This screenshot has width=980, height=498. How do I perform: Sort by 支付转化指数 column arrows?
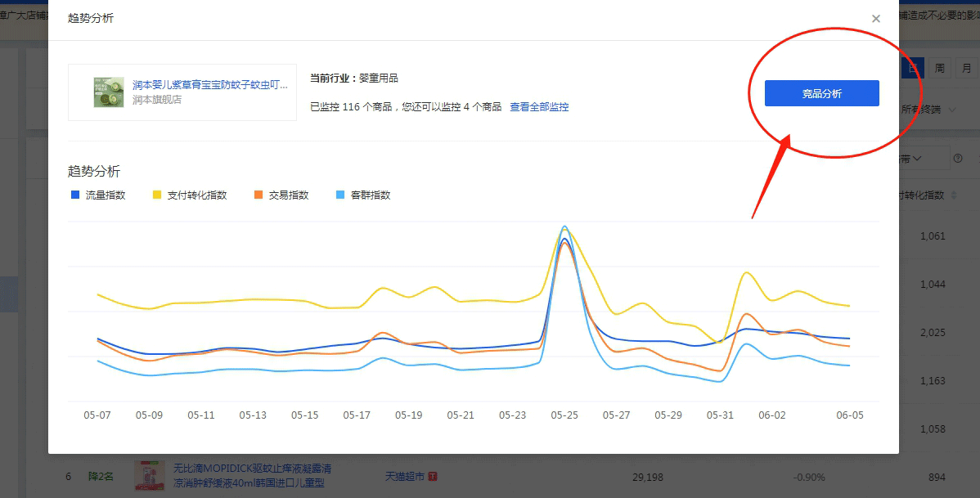pos(953,195)
